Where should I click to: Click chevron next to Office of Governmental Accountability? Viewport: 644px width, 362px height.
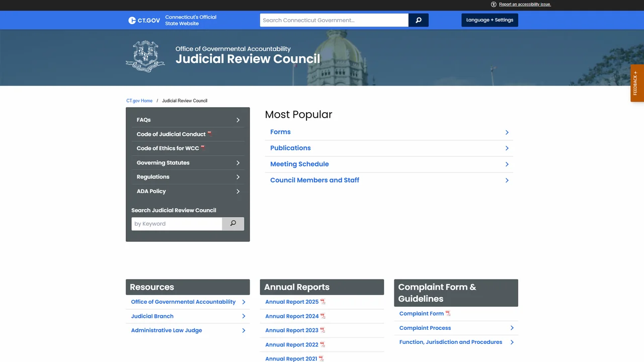(x=244, y=302)
